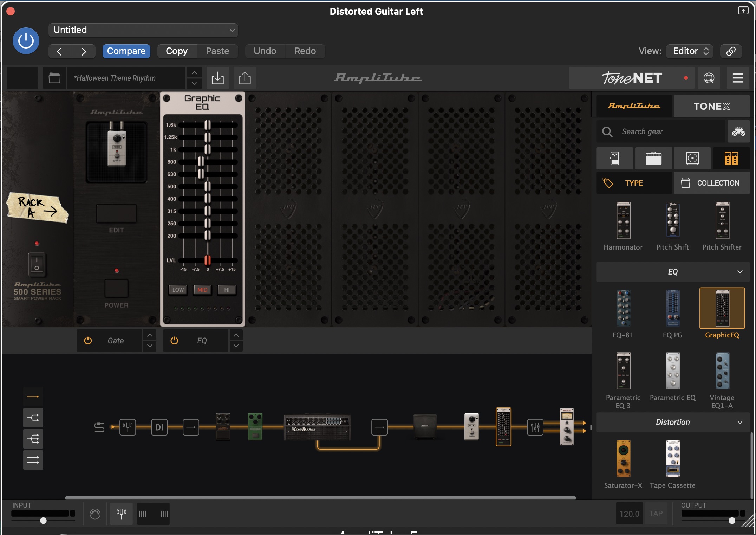Switch to the TONEX tab
This screenshot has width=756, height=535.
coord(711,106)
